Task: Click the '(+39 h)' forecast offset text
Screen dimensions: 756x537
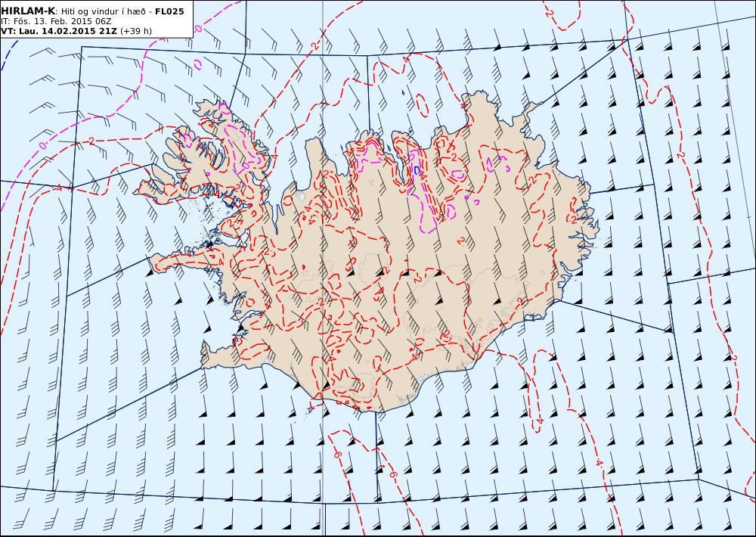Action: pyautogui.click(x=136, y=31)
